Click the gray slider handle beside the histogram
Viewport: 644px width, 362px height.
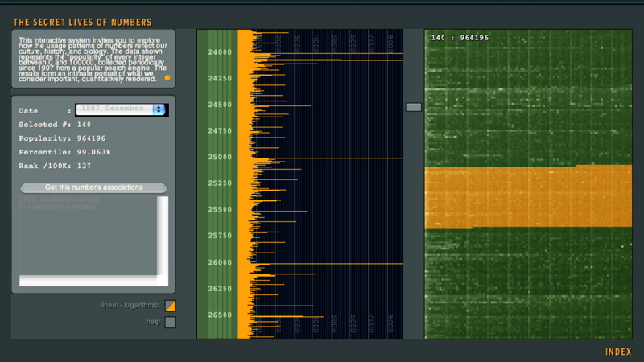(413, 107)
